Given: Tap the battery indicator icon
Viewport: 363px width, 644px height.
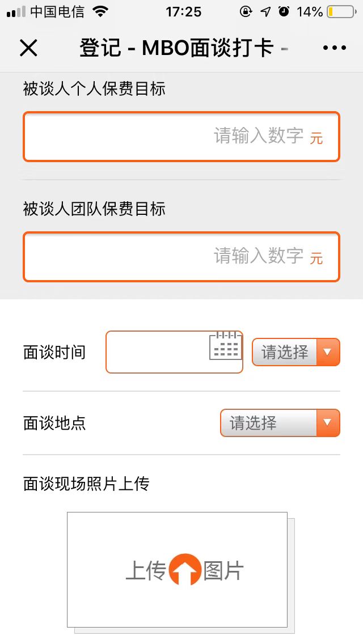Looking at the screenshot, I should coord(341,12).
